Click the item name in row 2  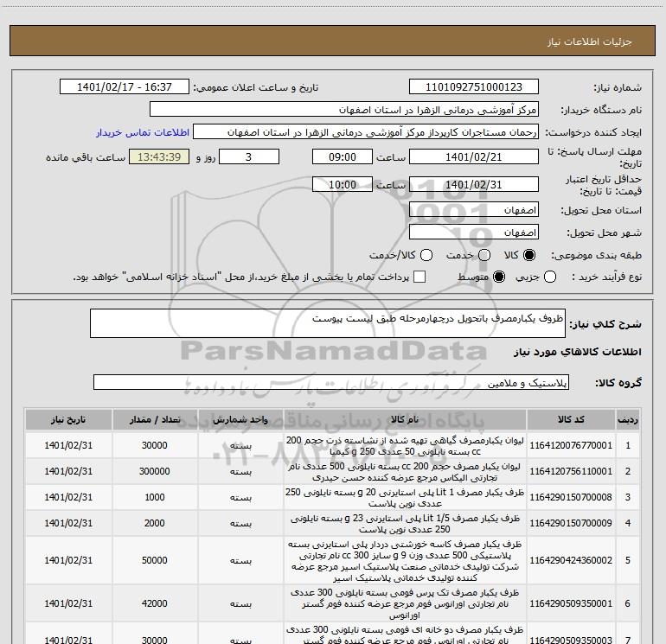click(x=405, y=472)
